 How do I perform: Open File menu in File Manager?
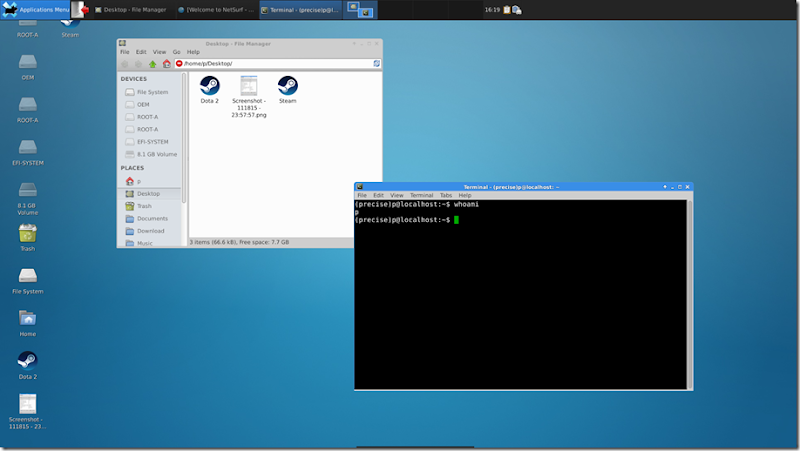pos(124,52)
